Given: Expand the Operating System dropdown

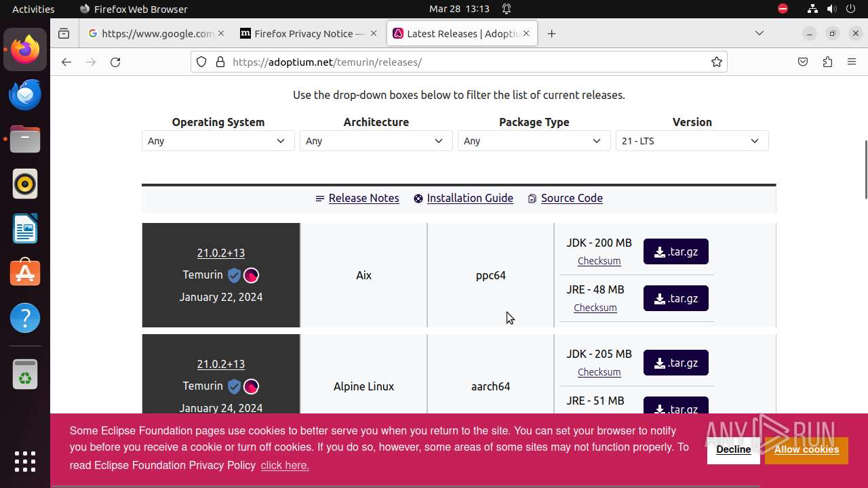Looking at the screenshot, I should pyautogui.click(x=218, y=141).
